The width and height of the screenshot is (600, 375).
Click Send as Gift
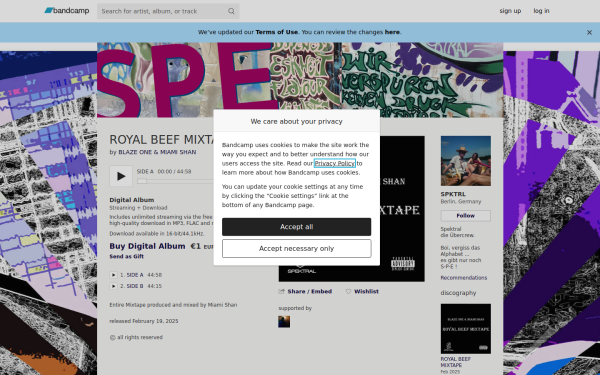tap(126, 256)
